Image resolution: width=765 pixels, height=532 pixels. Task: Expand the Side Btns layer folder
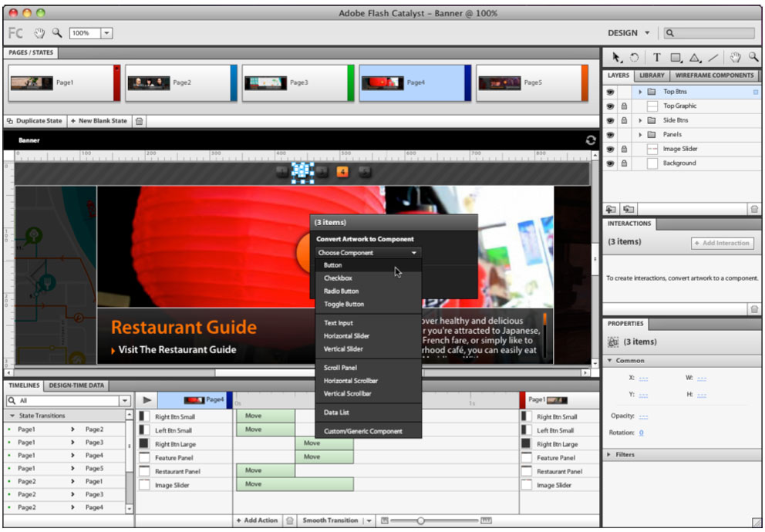pyautogui.click(x=640, y=120)
